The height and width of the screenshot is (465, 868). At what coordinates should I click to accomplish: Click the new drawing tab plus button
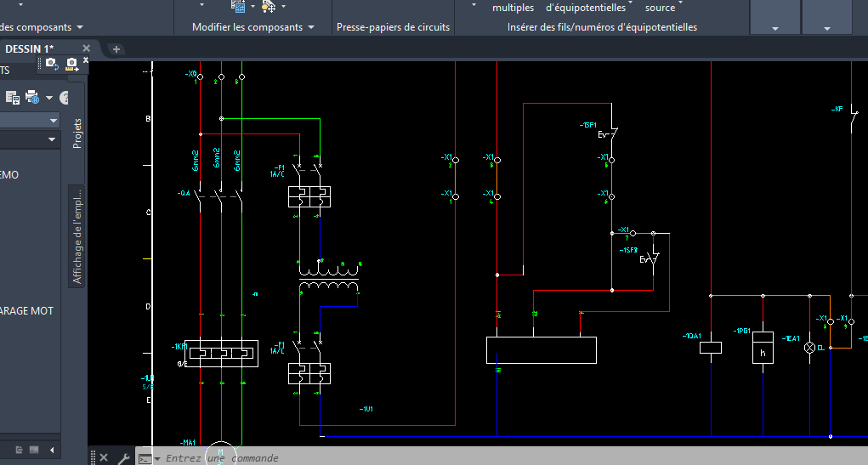(x=116, y=49)
